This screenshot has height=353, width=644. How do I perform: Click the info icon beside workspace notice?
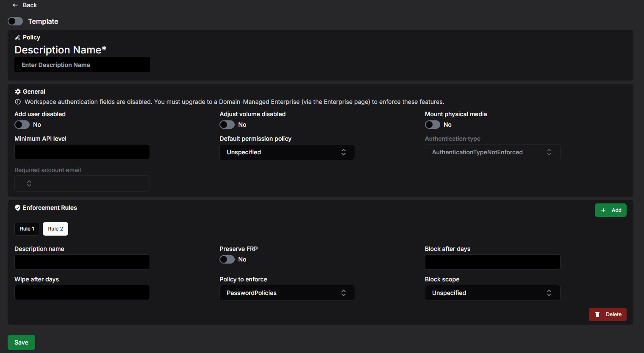[x=18, y=102]
